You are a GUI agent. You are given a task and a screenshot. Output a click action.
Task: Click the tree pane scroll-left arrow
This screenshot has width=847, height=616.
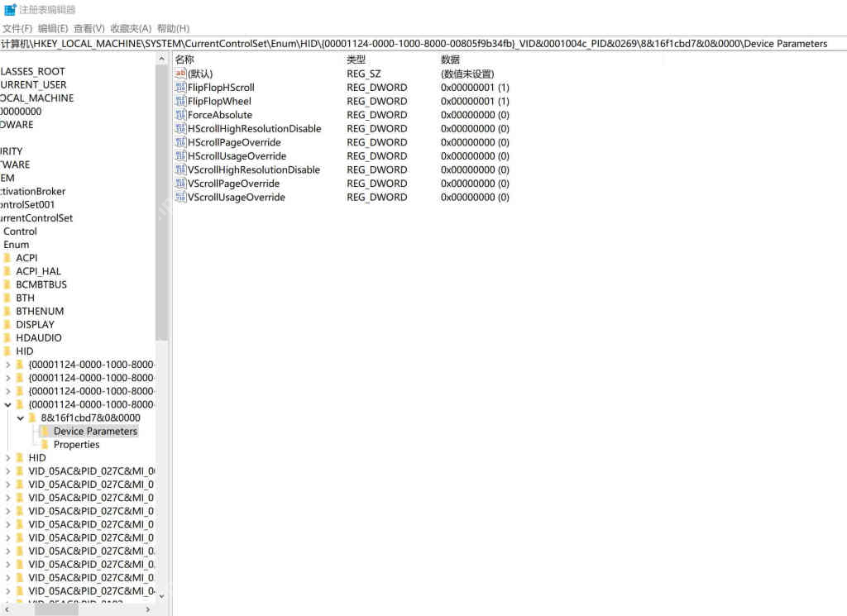pyautogui.click(x=7, y=609)
